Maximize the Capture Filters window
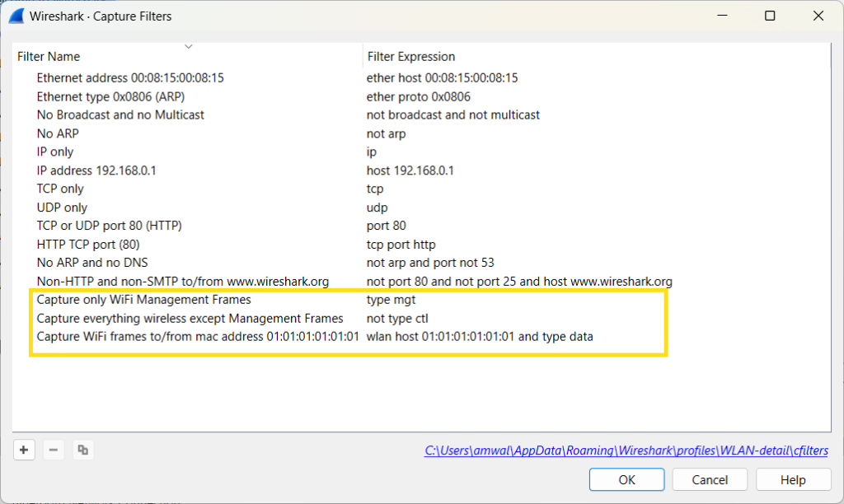 (x=770, y=16)
